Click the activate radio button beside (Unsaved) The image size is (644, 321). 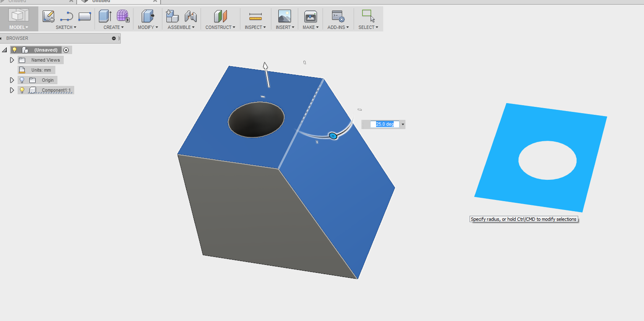tap(66, 50)
